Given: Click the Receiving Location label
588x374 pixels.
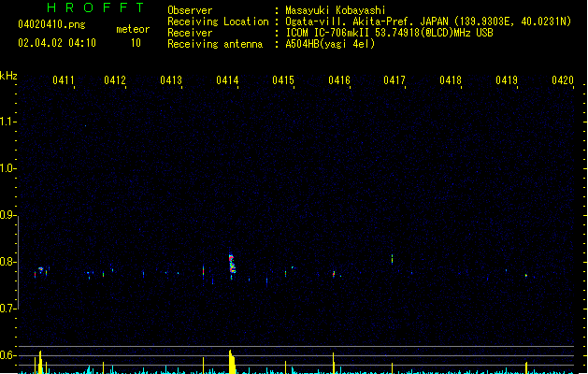Looking at the screenshot, I should click(218, 22).
